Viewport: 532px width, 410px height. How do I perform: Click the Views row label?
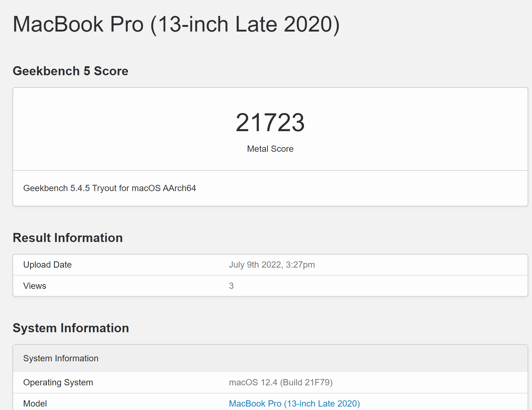(35, 286)
